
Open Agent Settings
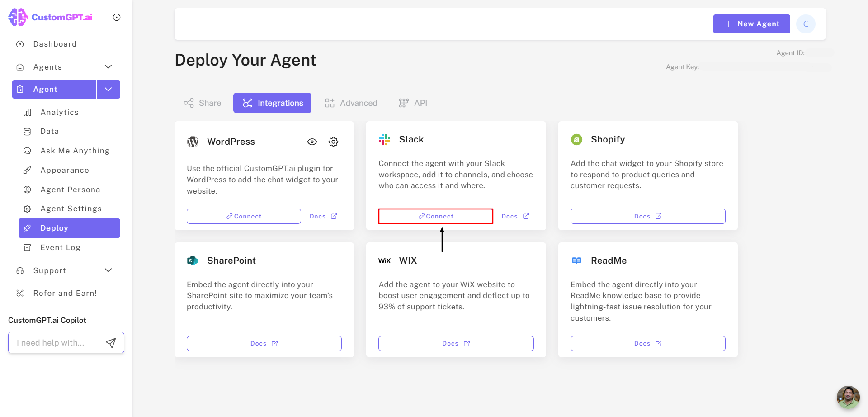[x=71, y=208]
